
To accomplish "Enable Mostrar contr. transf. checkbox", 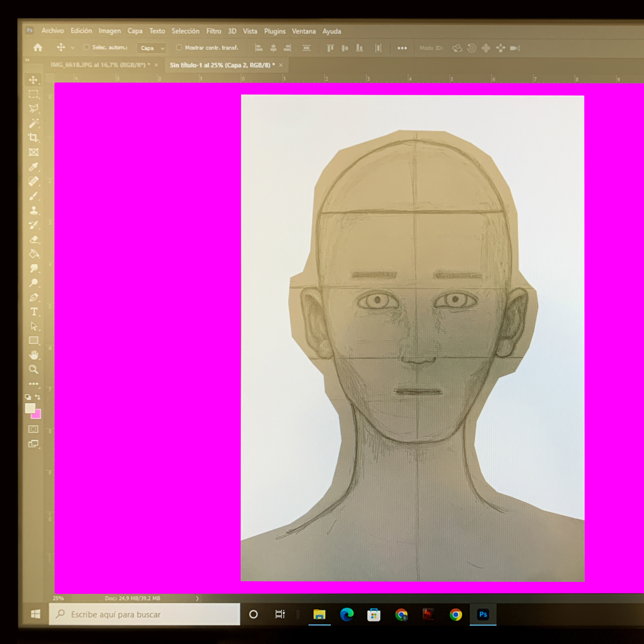I will [x=179, y=47].
